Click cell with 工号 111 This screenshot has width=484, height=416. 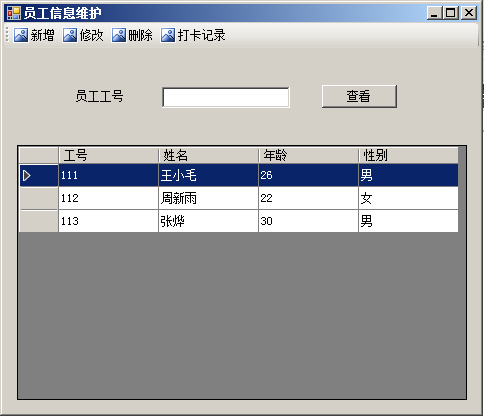point(109,175)
